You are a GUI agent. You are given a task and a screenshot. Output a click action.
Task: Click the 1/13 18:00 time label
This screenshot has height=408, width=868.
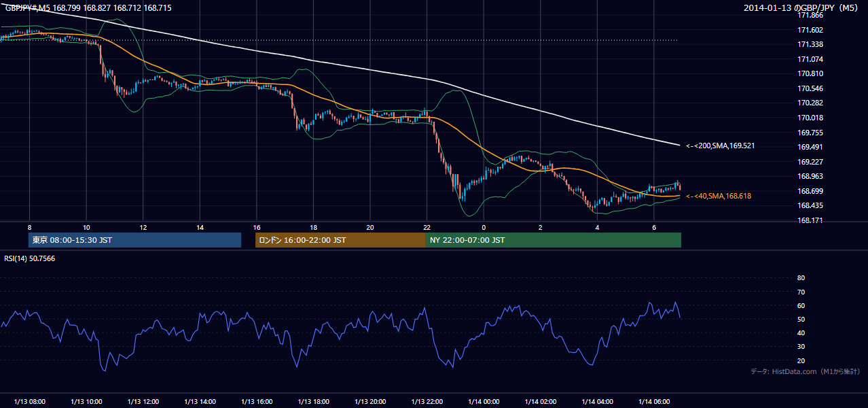[x=313, y=402]
